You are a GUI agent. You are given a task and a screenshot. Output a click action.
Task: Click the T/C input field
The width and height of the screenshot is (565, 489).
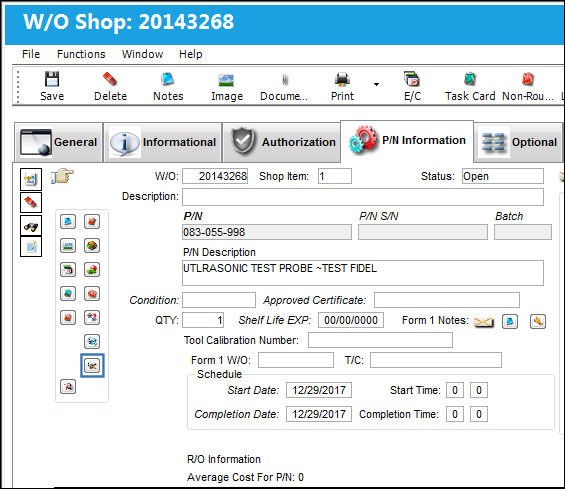tap(436, 360)
